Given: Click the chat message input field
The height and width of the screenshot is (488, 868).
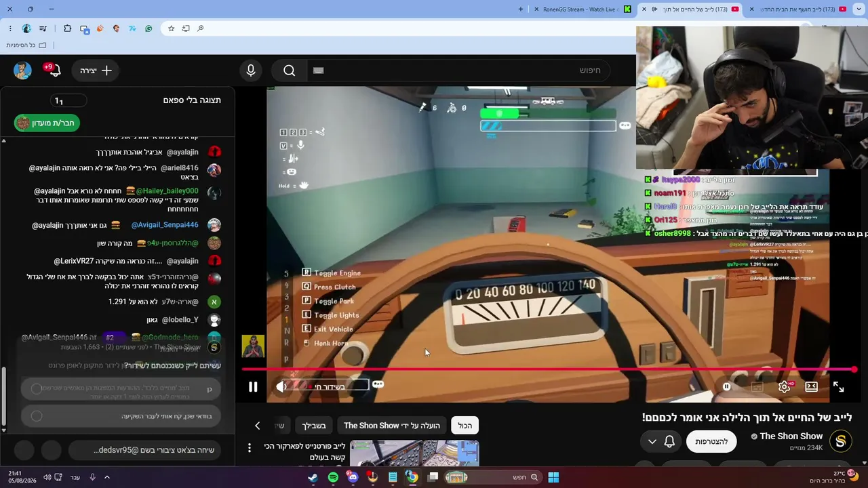Looking at the screenshot, I should point(145,450).
